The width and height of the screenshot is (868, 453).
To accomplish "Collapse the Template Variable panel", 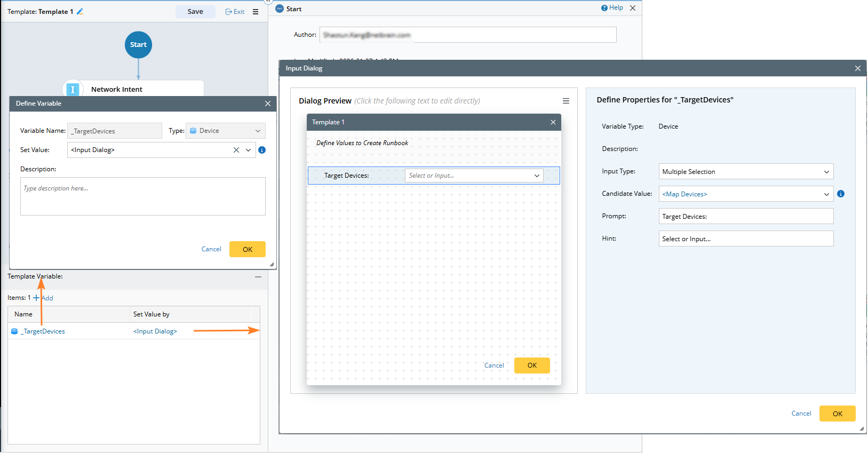I will (258, 277).
